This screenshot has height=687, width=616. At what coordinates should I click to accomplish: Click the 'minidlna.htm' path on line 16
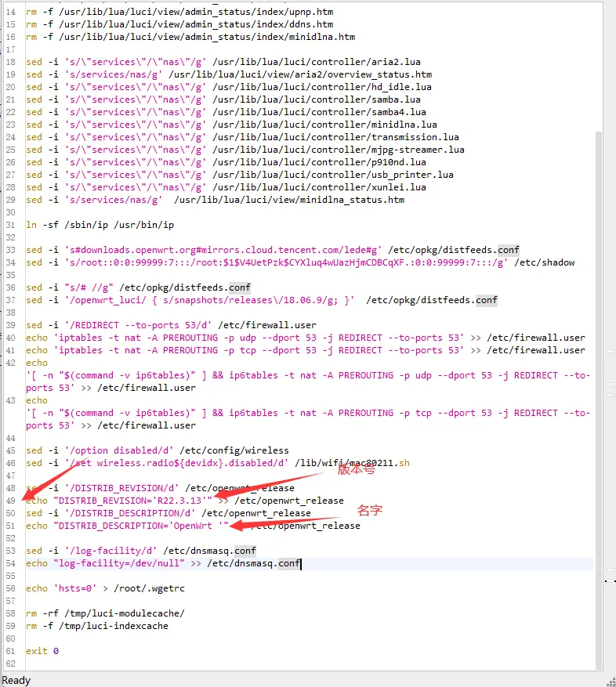207,37
